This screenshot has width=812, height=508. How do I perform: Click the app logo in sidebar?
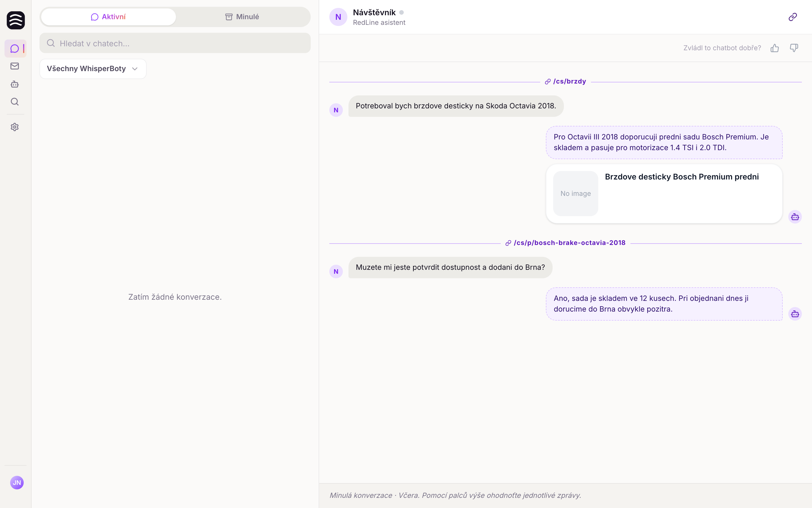tap(16, 20)
